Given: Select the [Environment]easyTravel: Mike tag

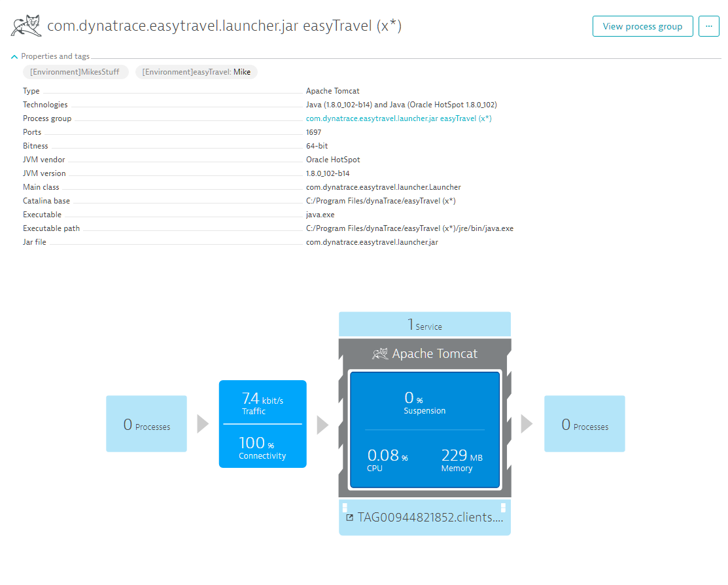Looking at the screenshot, I should (196, 72).
